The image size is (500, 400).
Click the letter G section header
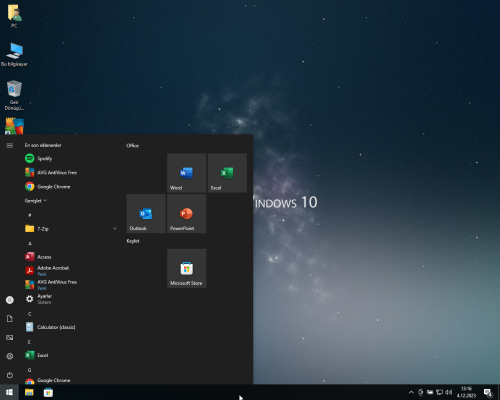coord(30,370)
